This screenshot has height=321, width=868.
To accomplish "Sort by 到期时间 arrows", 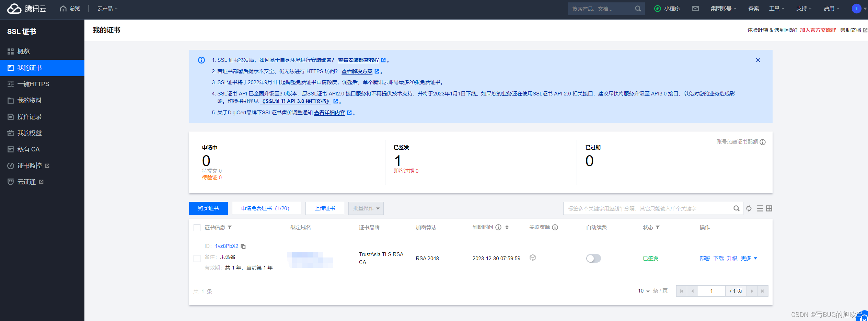I will pos(507,227).
